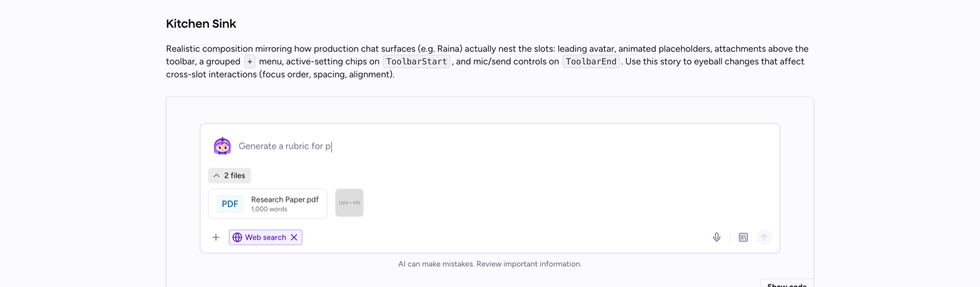This screenshot has height=287, width=980.
Task: Open the gray image thumbnail attachment
Action: tap(349, 202)
